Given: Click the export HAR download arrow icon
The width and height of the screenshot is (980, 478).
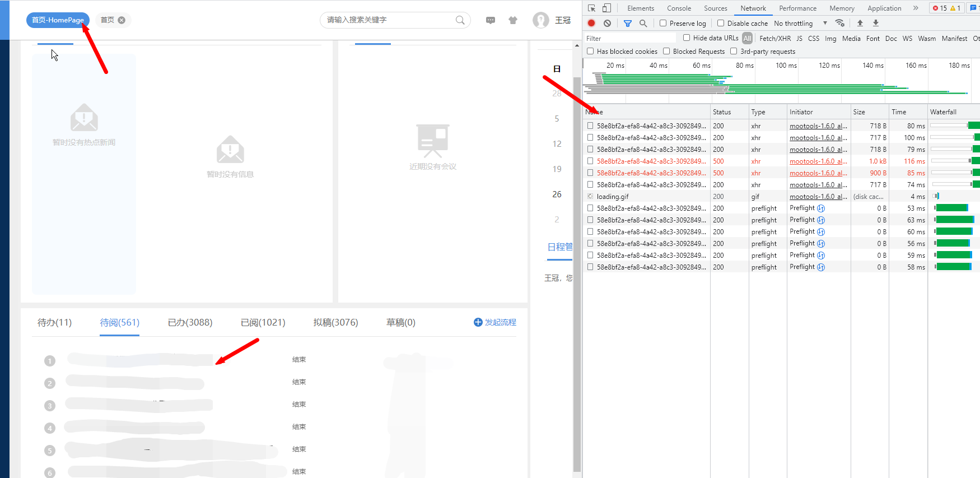Looking at the screenshot, I should [876, 23].
